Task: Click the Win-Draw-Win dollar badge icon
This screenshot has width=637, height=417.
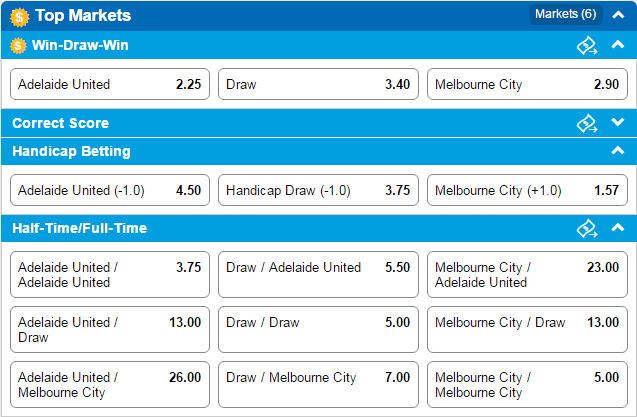Action: [x=18, y=46]
